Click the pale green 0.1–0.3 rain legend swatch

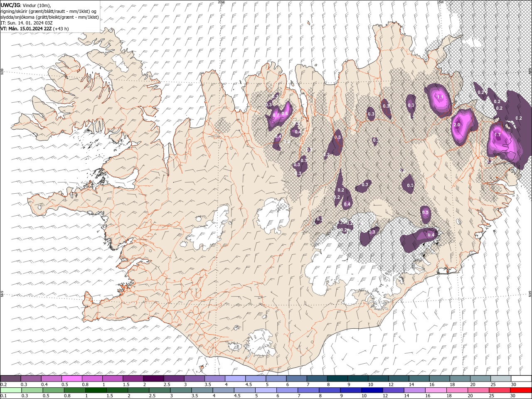[x=11, y=390]
